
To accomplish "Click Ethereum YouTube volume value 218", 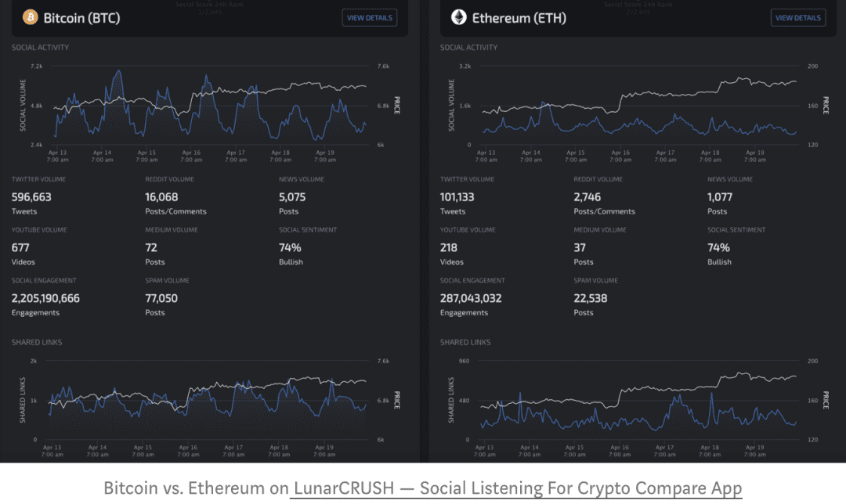I will point(448,248).
